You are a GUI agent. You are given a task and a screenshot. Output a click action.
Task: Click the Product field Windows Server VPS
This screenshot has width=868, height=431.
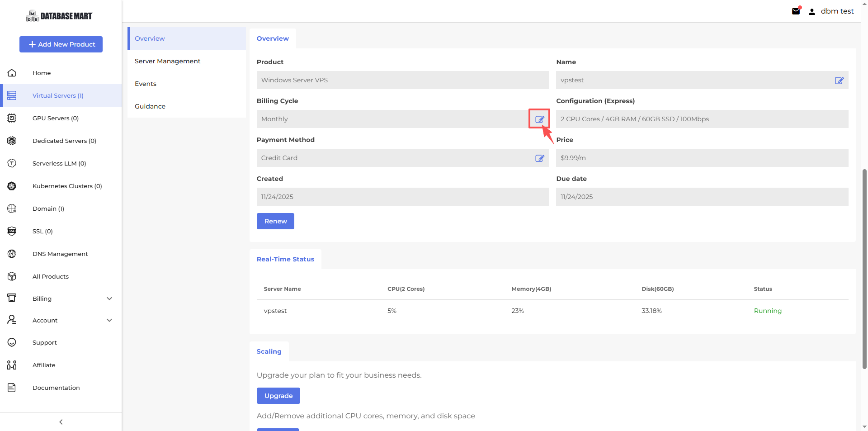tap(403, 80)
